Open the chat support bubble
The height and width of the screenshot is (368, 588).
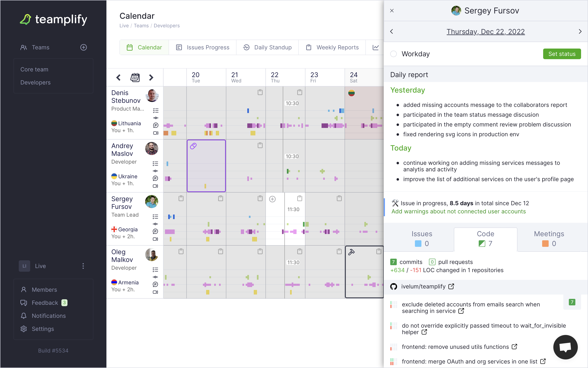tap(565, 347)
